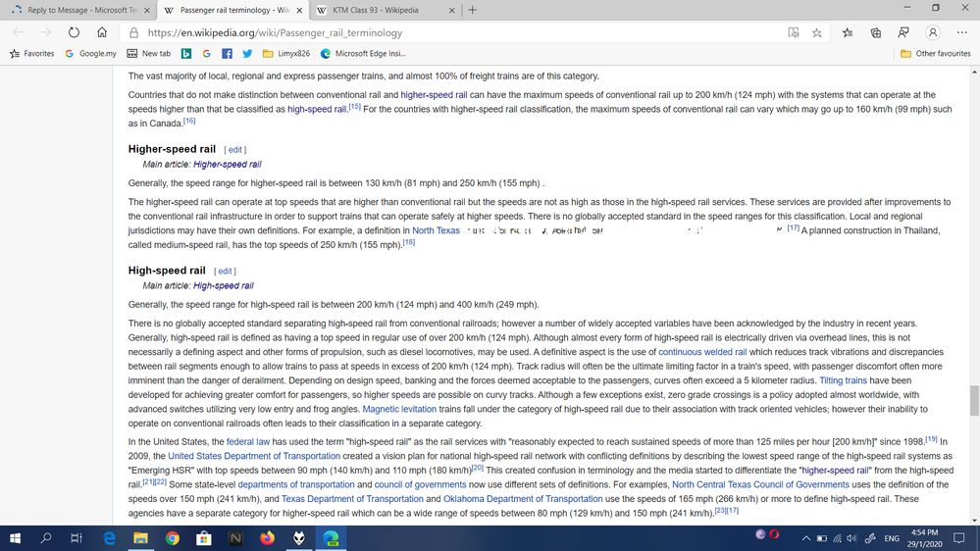
Task: Launch Firefox from taskbar
Action: tap(268, 538)
